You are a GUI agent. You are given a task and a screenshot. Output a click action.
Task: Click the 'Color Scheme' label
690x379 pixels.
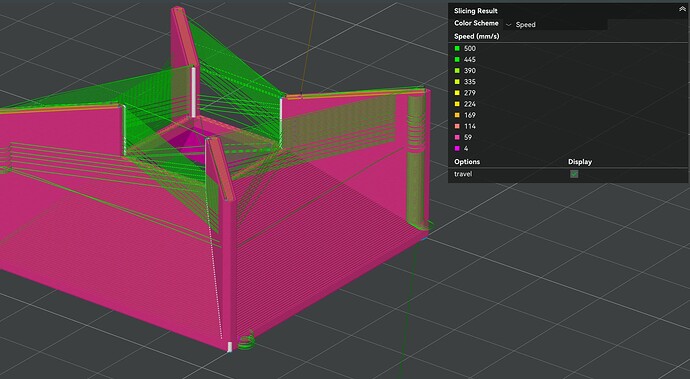pos(476,23)
